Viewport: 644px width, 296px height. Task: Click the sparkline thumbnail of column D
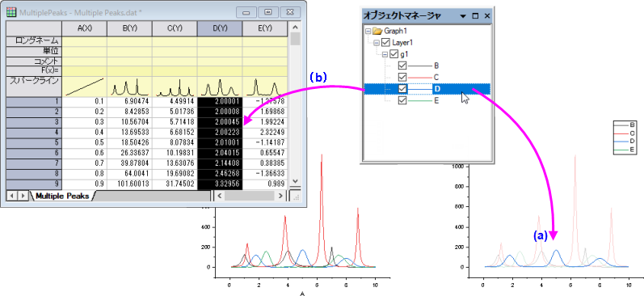[x=220, y=87]
